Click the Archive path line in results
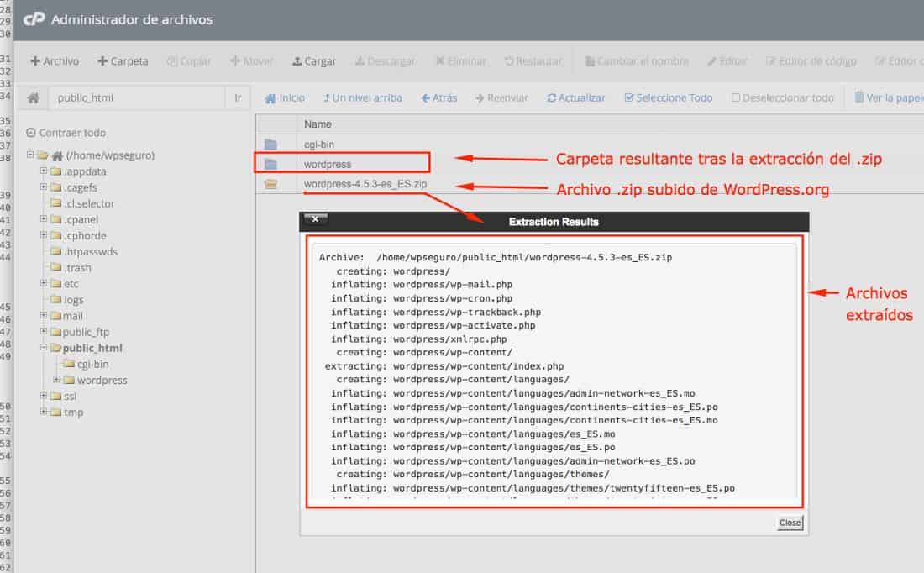 pos(496,258)
